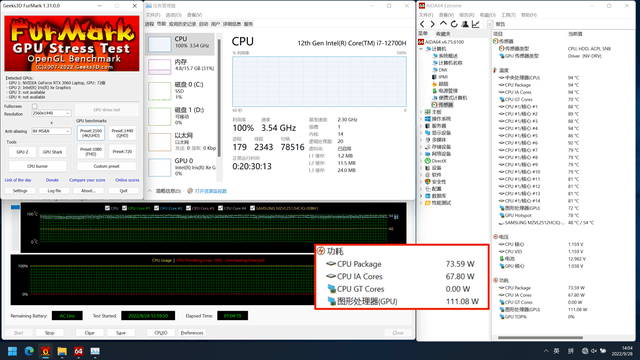Show hidden tray icons chevron
The height and width of the screenshot is (360, 640).
(546, 351)
